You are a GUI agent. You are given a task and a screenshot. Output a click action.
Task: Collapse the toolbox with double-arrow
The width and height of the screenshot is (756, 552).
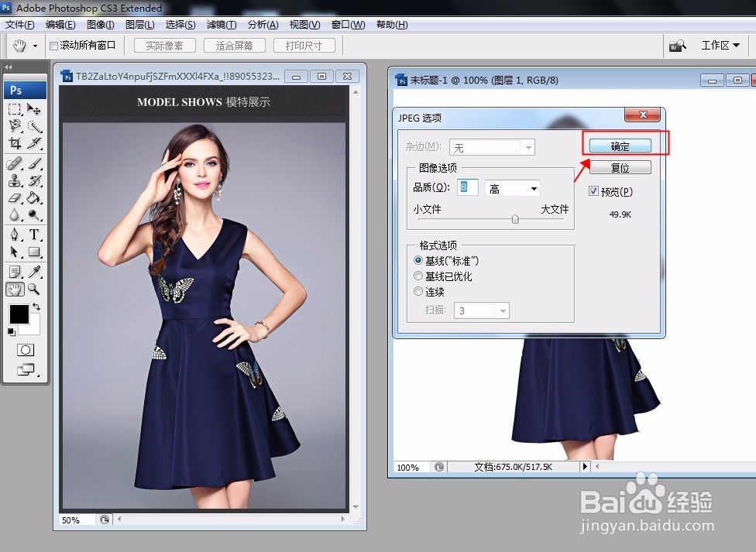[x=9, y=67]
